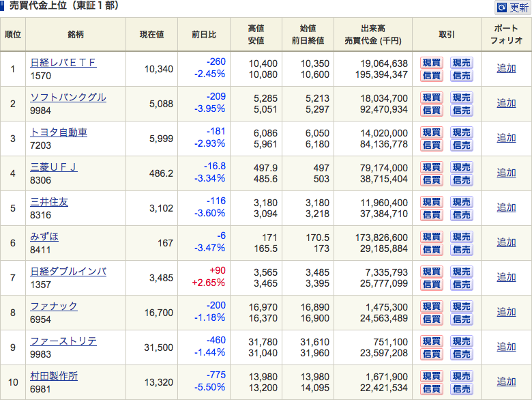This screenshot has height=400, width=532.
Task: Click 信売 icon for ソフトバンクグループ
Action: [461, 111]
